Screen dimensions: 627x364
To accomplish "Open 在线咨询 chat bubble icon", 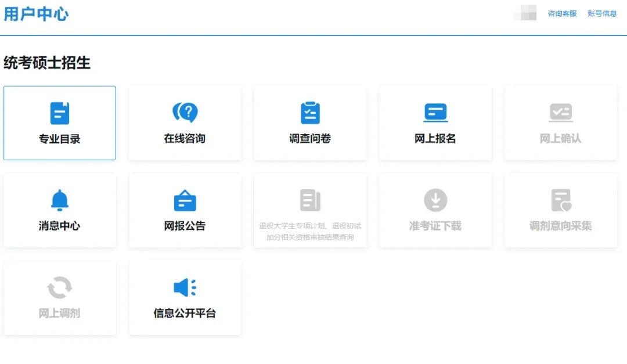I will (x=185, y=113).
